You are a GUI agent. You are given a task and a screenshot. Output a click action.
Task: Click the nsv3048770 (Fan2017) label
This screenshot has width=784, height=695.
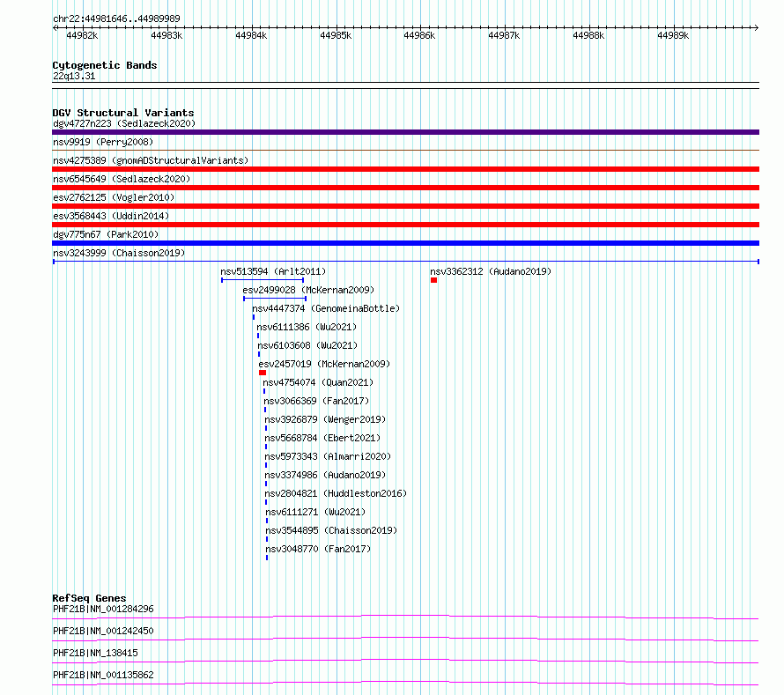pyautogui.click(x=318, y=549)
